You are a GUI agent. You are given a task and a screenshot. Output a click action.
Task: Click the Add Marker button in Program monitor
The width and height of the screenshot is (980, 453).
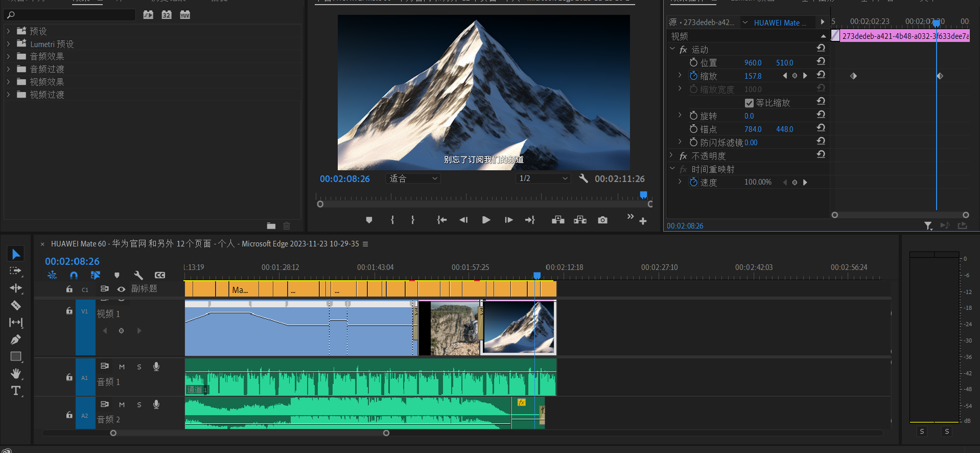(369, 220)
